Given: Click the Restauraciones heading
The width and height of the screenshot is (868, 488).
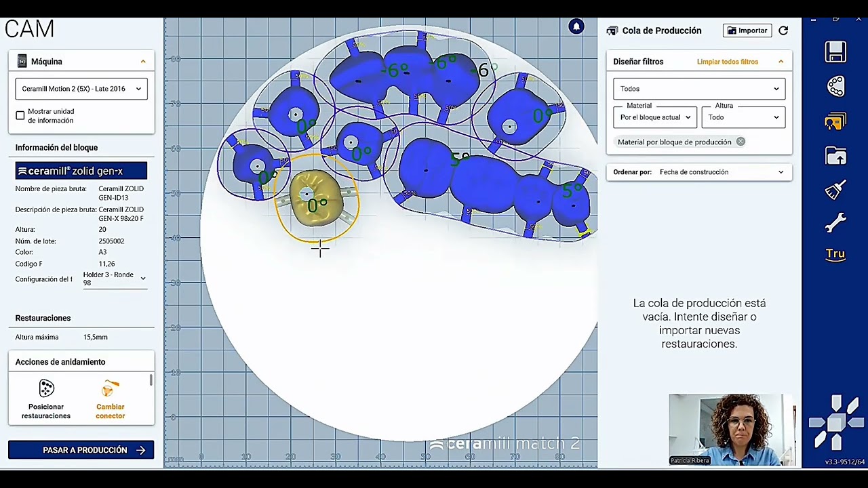Looking at the screenshot, I should click(43, 318).
